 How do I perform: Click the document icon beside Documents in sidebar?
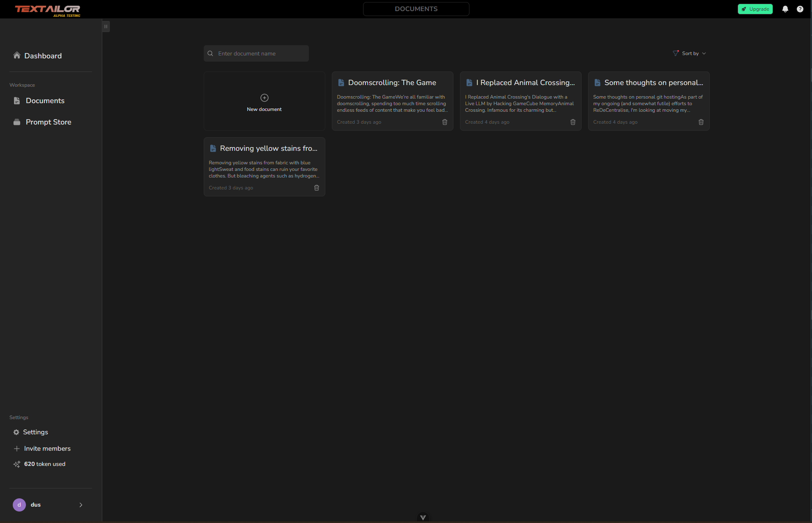click(16, 101)
